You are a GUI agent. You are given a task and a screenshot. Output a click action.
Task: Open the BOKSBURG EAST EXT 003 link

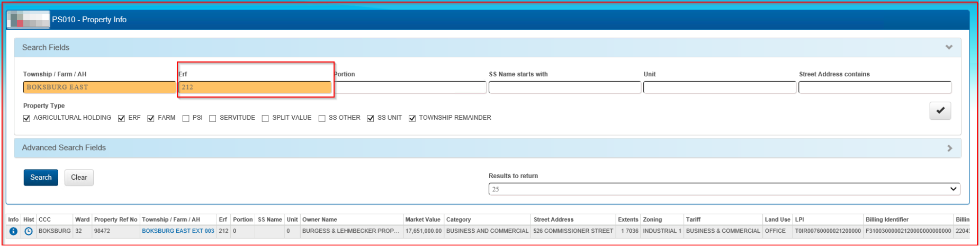pos(178,231)
